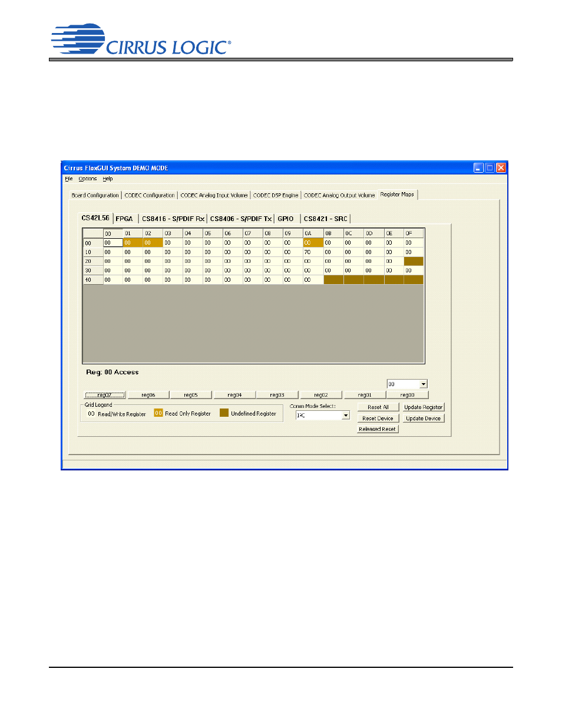Click the Read/Write Register legend sample
Image resolution: width=562 pixels, height=728 pixels.
pyautogui.click(x=91, y=414)
